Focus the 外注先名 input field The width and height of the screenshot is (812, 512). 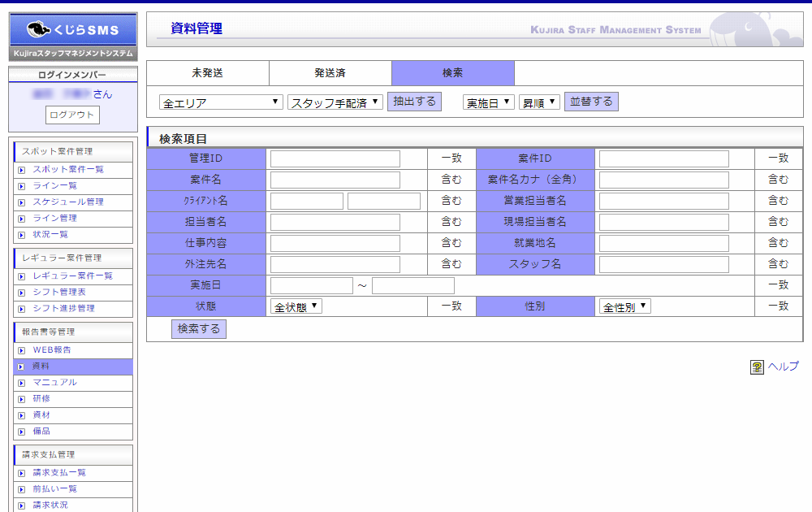click(x=335, y=264)
